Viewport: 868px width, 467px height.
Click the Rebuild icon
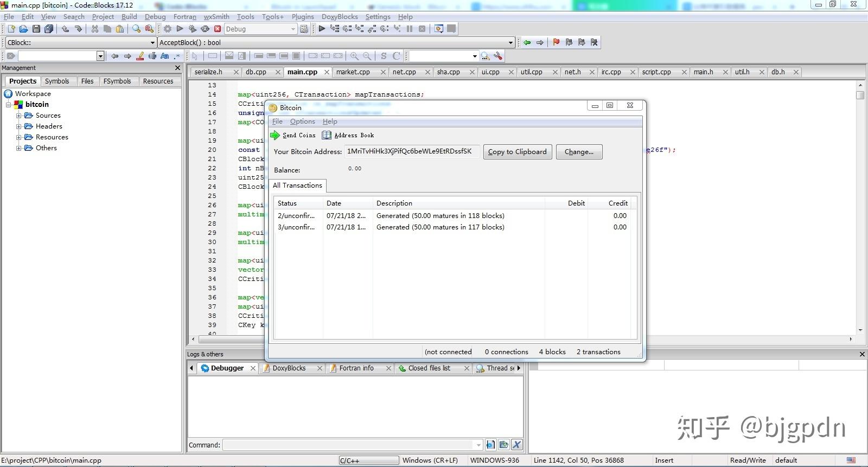205,29
